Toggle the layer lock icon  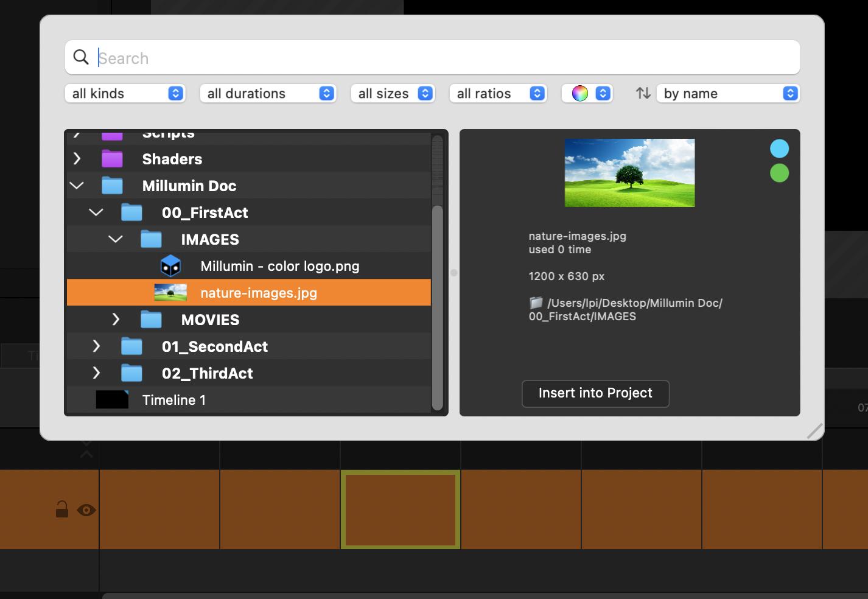[62, 509]
